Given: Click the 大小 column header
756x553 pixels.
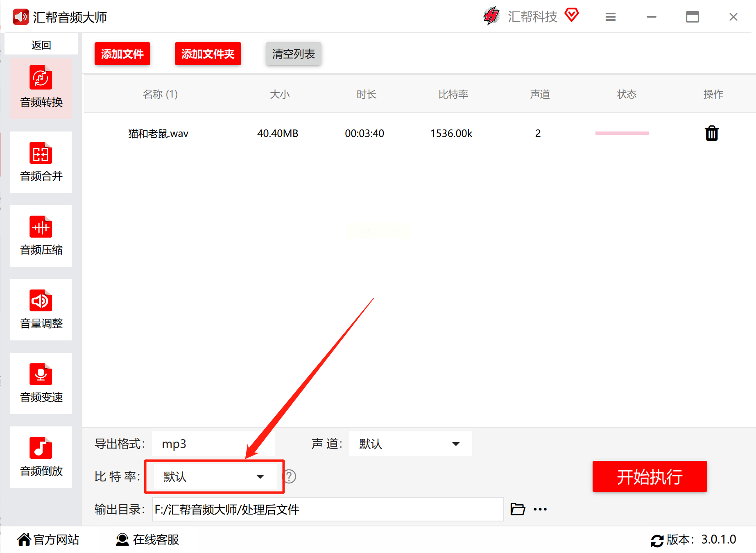Looking at the screenshot, I should coord(280,94).
